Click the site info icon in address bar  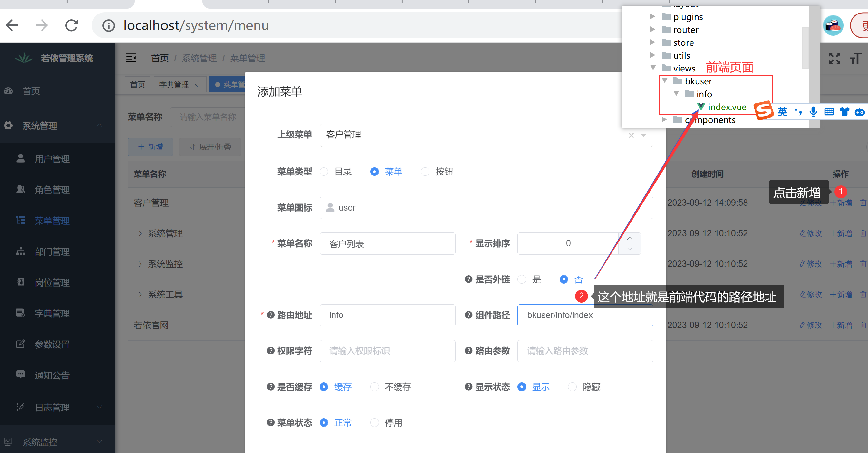coord(109,26)
